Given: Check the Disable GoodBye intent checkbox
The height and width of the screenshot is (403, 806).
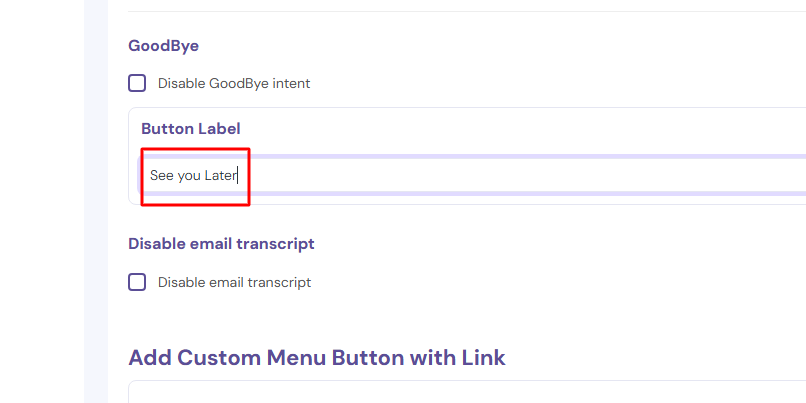Looking at the screenshot, I should pos(137,83).
